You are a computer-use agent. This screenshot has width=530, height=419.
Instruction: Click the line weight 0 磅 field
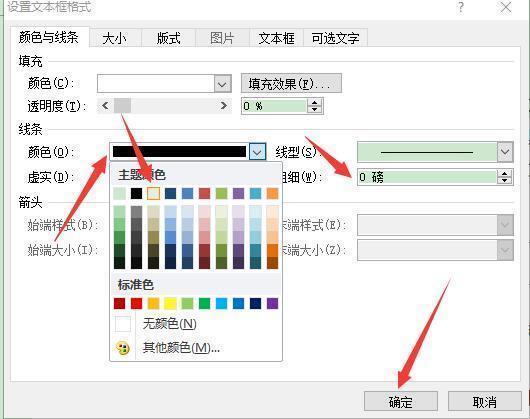[427, 177]
